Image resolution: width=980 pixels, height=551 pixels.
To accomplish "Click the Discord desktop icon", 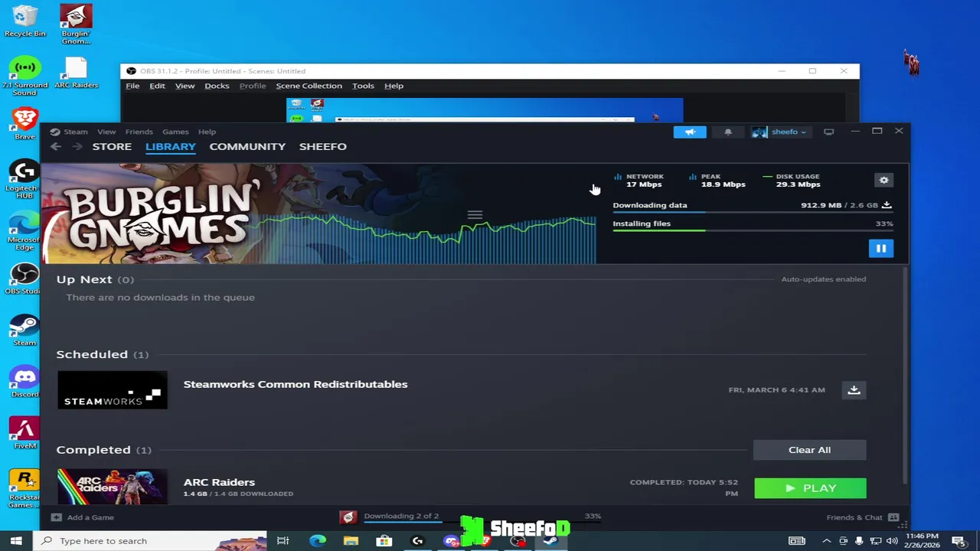I will (x=24, y=382).
